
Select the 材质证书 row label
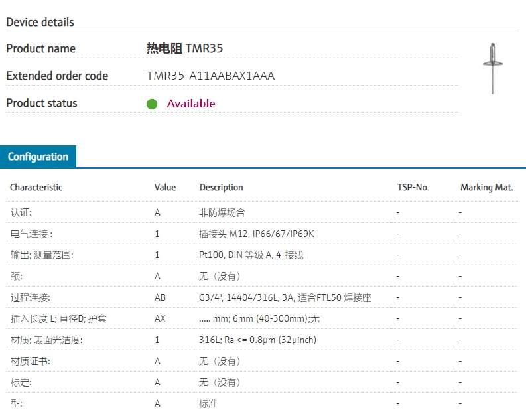[30, 361]
